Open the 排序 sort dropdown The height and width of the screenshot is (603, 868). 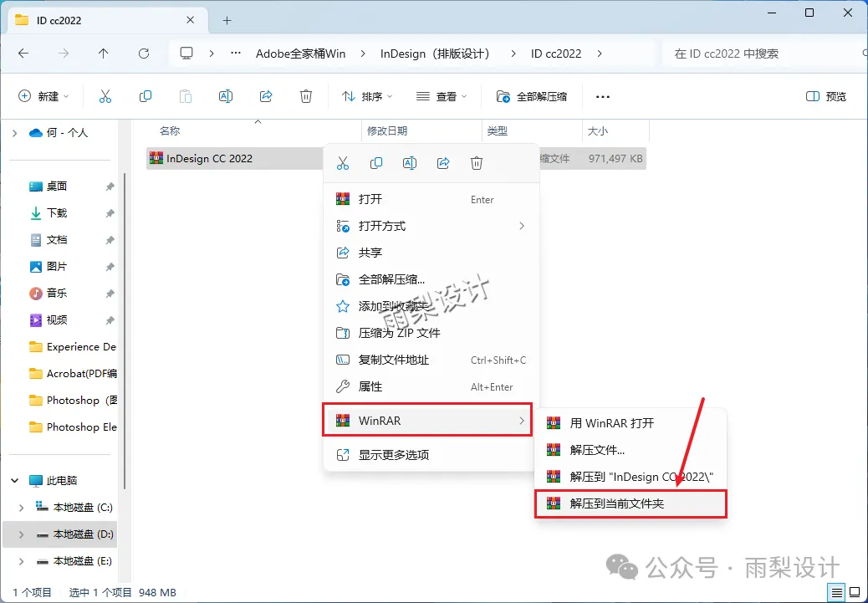point(367,96)
